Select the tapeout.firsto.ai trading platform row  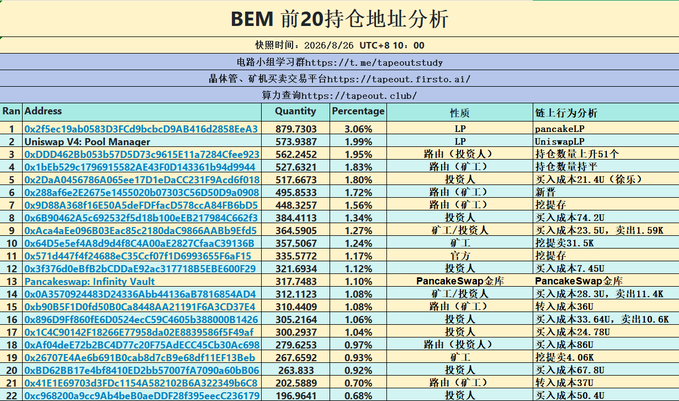coord(340,79)
